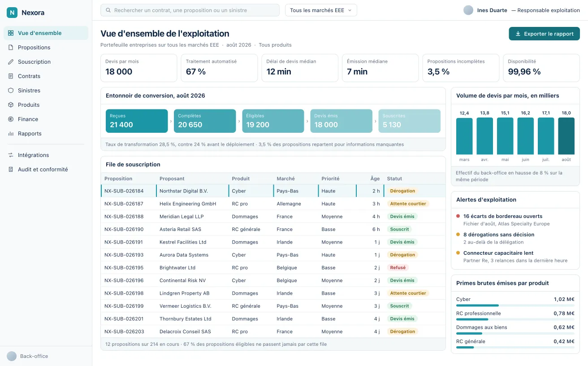Click the Finance euro icon
This screenshot has width=588, height=366.
(11, 119)
